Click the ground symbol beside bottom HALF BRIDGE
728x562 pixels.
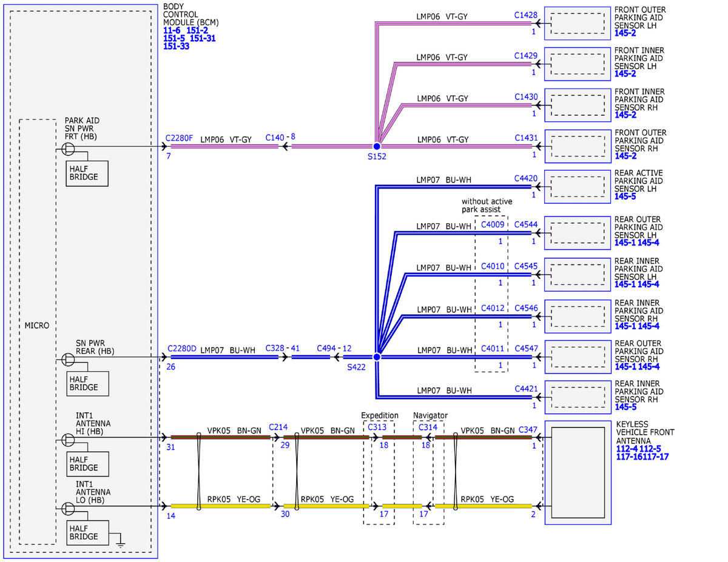coord(120,542)
